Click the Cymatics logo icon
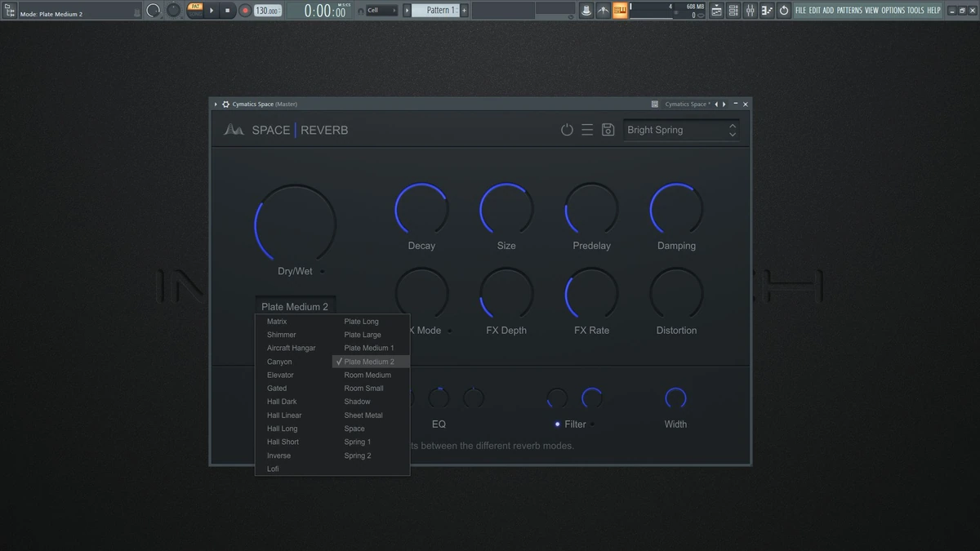 (x=234, y=130)
